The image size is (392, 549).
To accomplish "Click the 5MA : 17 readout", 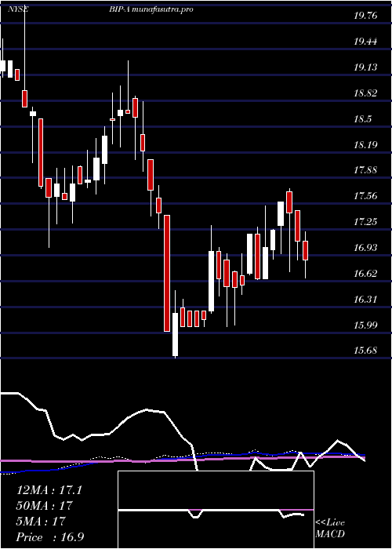I will (x=41, y=521).
